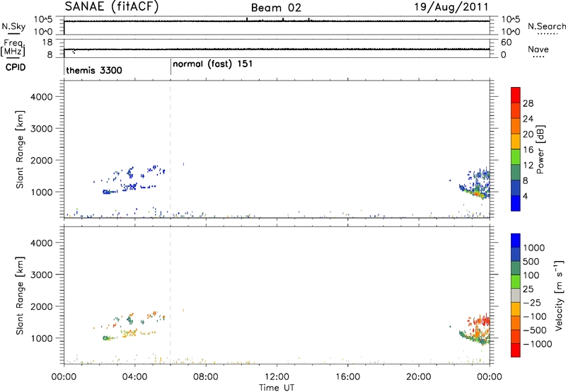Click the CPID row label
Screen dimensions: 566x392
point(16,67)
